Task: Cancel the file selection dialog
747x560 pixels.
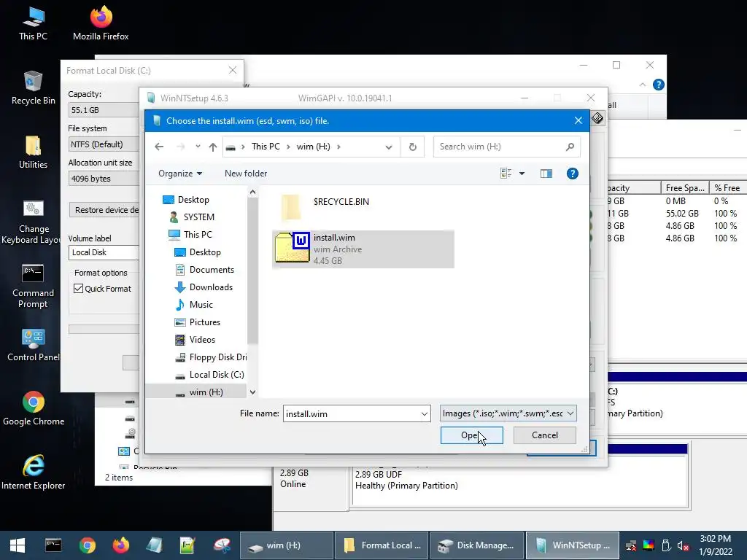Action: click(x=544, y=435)
